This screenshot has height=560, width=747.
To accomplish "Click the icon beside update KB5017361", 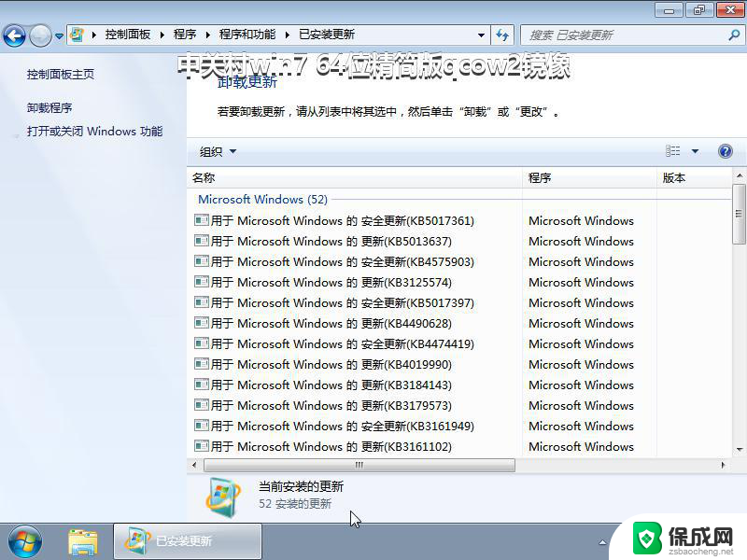I will pyautogui.click(x=202, y=220).
